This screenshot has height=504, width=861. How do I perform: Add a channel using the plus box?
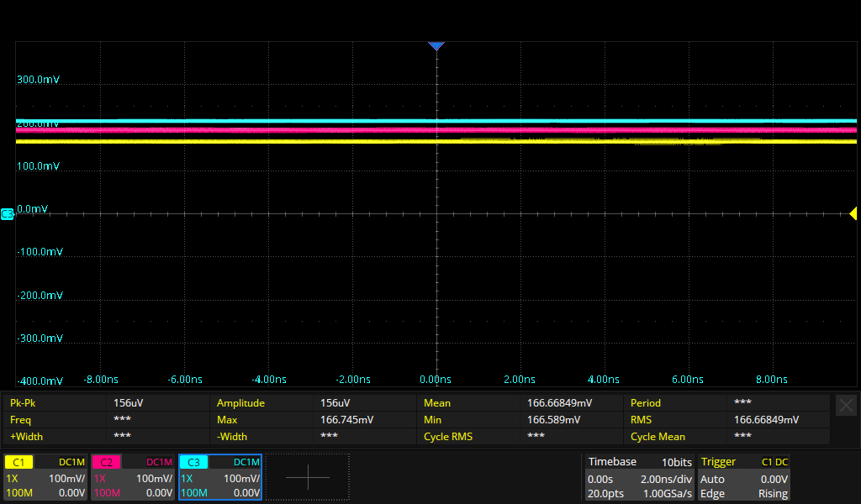click(x=308, y=477)
